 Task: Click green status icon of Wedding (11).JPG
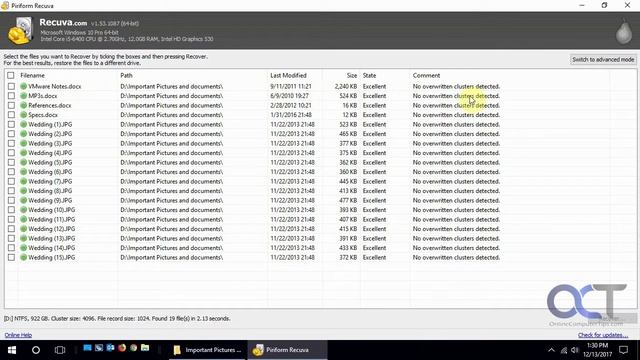[24, 219]
